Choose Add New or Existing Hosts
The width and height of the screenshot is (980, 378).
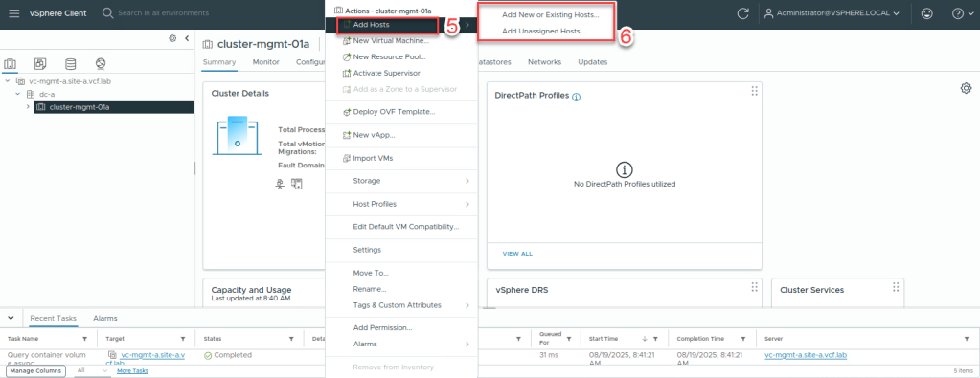tap(551, 14)
